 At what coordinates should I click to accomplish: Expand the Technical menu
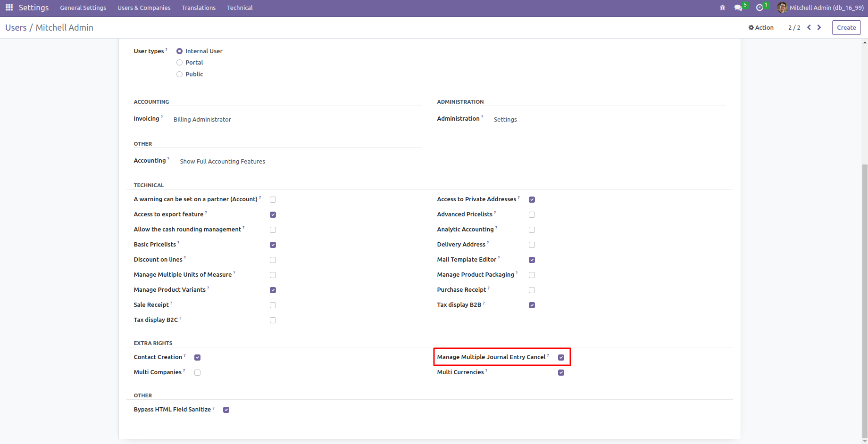[240, 8]
